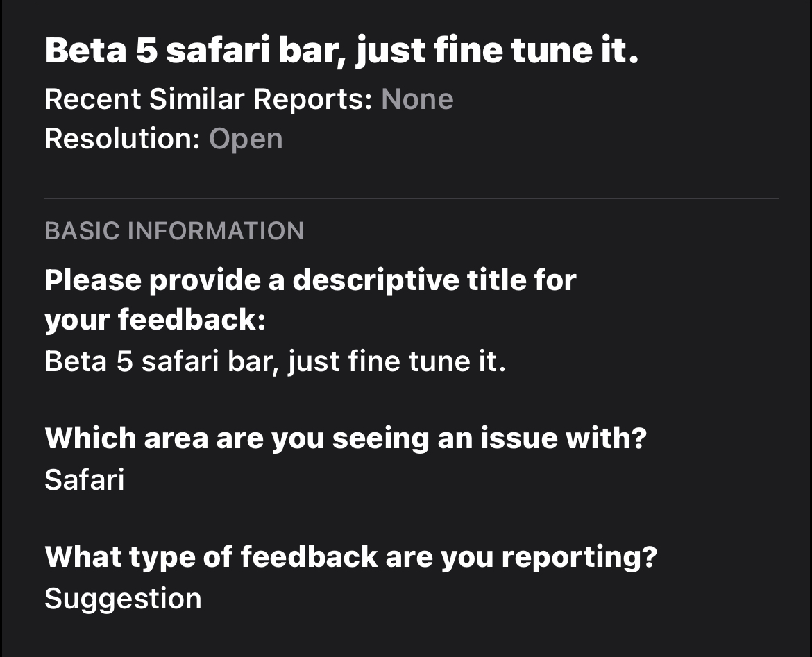Image resolution: width=812 pixels, height=657 pixels.
Task: Select the Safari area answer
Action: (x=85, y=480)
